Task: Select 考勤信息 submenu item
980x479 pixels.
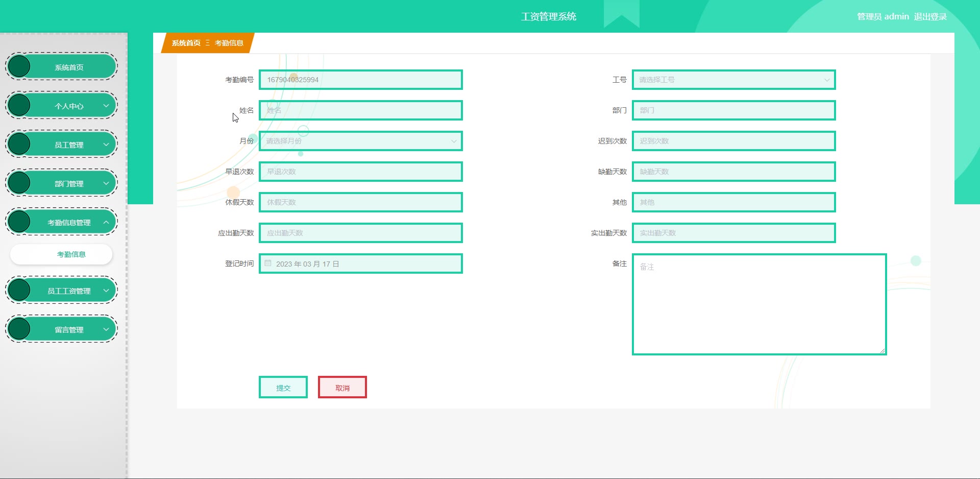Action: 61,254
